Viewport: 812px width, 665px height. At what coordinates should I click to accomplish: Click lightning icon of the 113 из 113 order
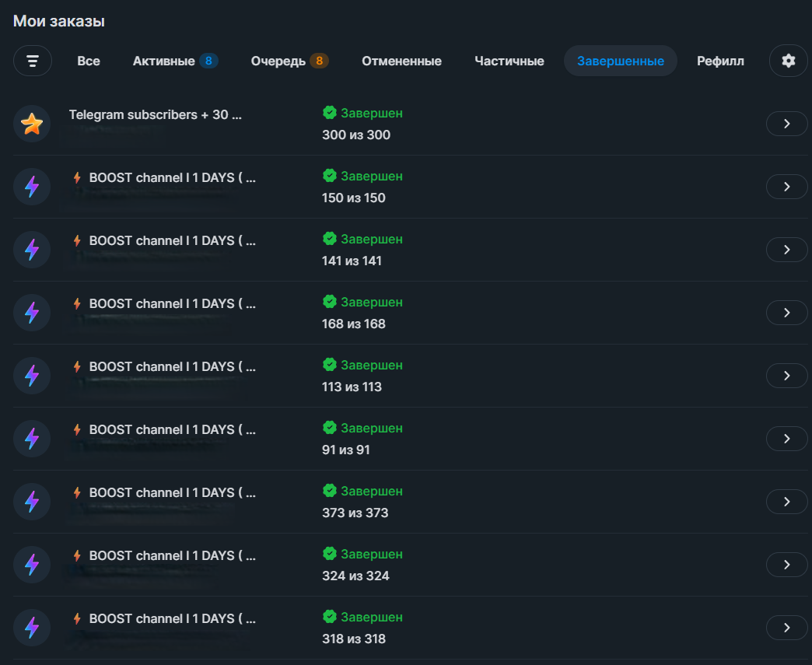tap(32, 376)
